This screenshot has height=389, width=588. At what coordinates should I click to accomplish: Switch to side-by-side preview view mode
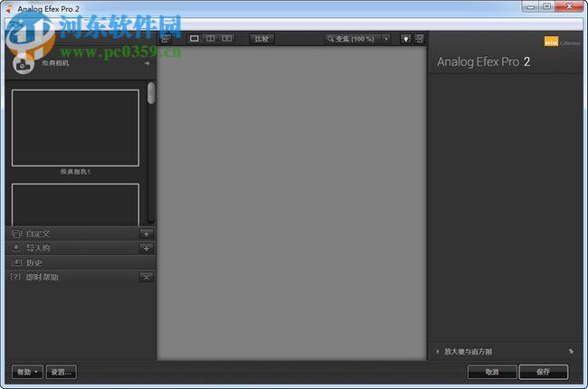[x=227, y=39]
